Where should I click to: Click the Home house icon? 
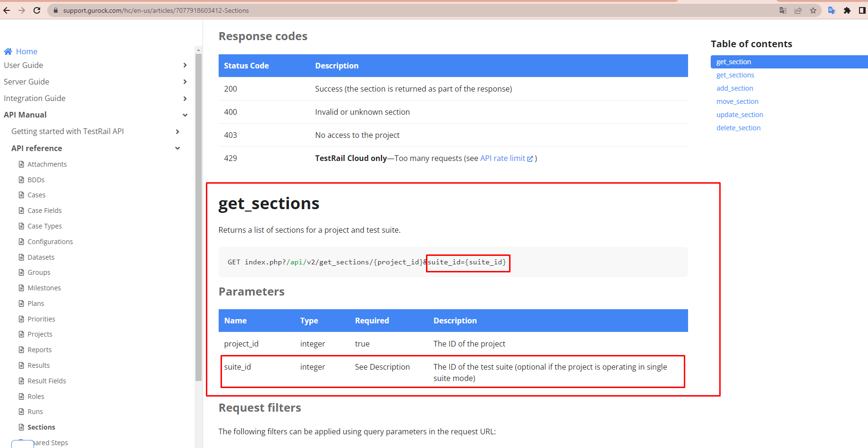8,51
